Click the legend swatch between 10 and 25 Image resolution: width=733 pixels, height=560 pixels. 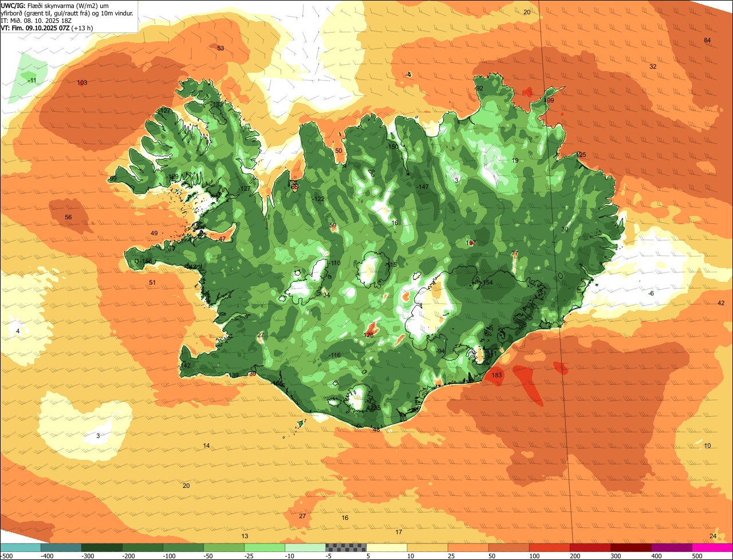pyautogui.click(x=427, y=547)
